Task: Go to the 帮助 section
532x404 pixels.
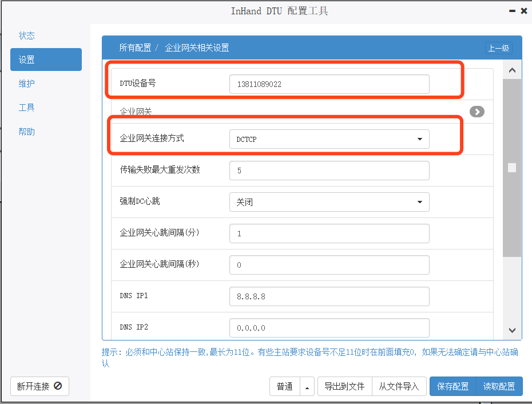Action: (x=27, y=132)
